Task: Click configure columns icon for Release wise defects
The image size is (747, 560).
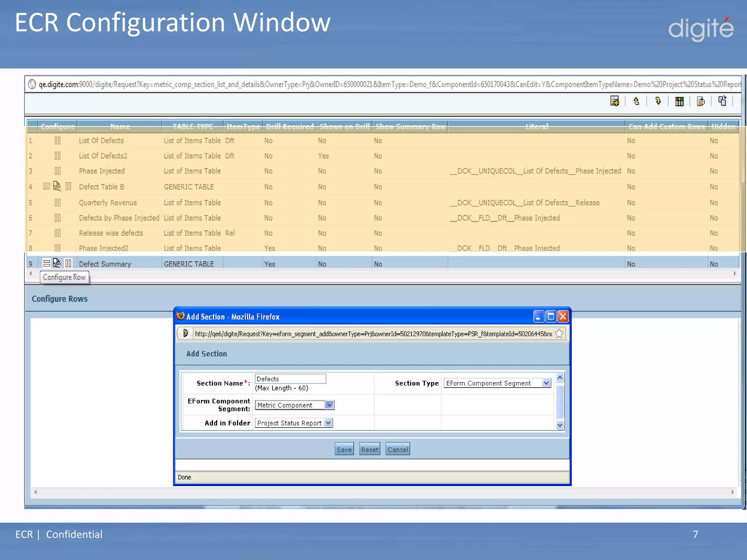Action: (x=58, y=233)
